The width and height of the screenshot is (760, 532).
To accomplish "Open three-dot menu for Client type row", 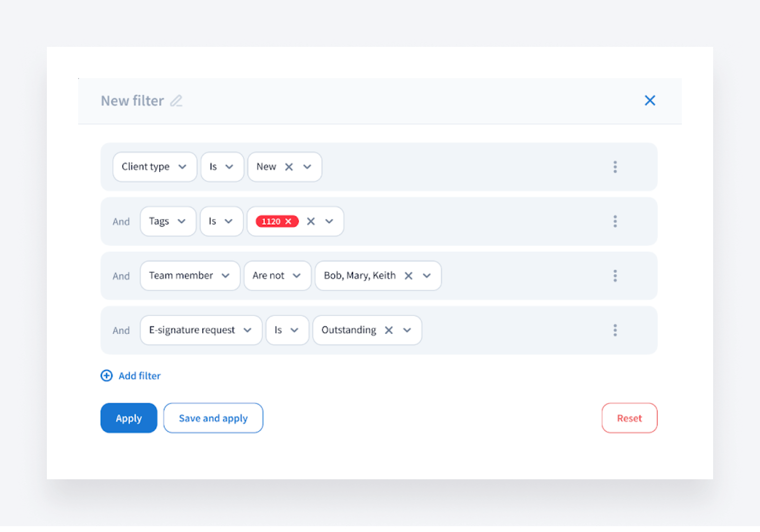I will (615, 167).
